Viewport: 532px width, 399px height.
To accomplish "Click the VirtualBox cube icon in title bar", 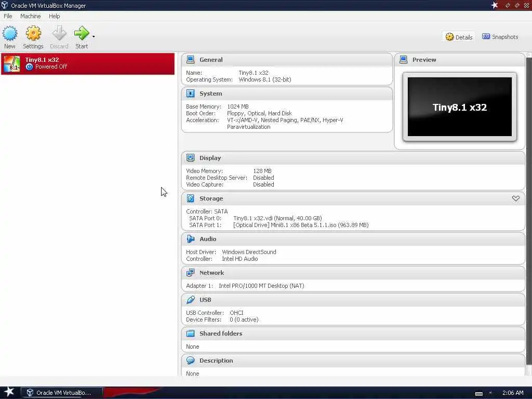I will pyautogui.click(x=4, y=5).
